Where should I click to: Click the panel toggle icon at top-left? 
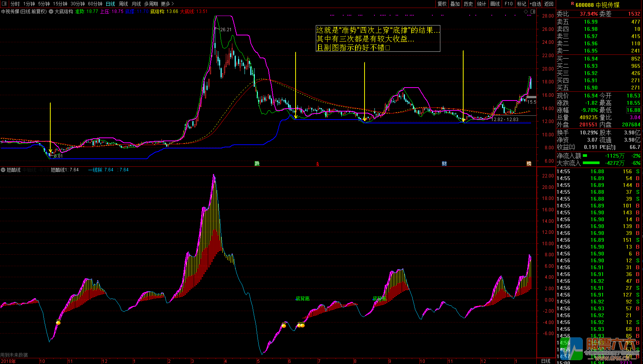pyautogui.click(x=4, y=4)
